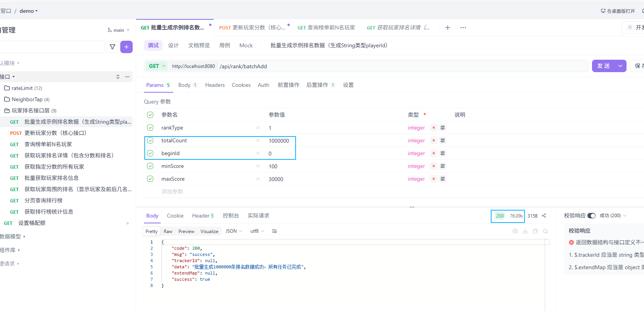Switch to the 文档预览 tab
This screenshot has height=311, width=644.
tap(199, 45)
